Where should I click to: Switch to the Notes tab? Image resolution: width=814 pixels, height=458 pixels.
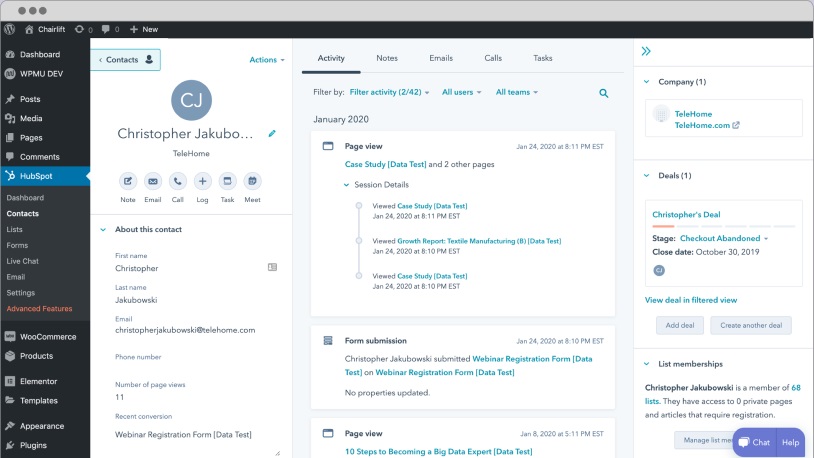pos(387,58)
